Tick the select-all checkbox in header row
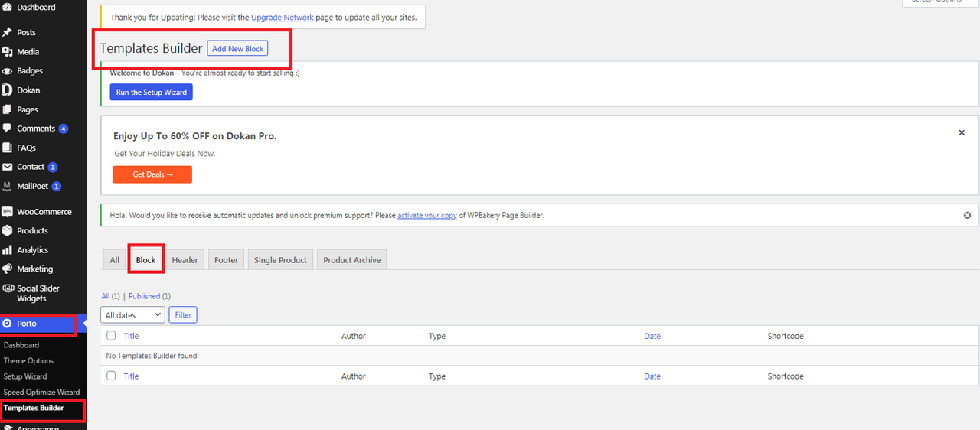This screenshot has height=430, width=980. [112, 336]
